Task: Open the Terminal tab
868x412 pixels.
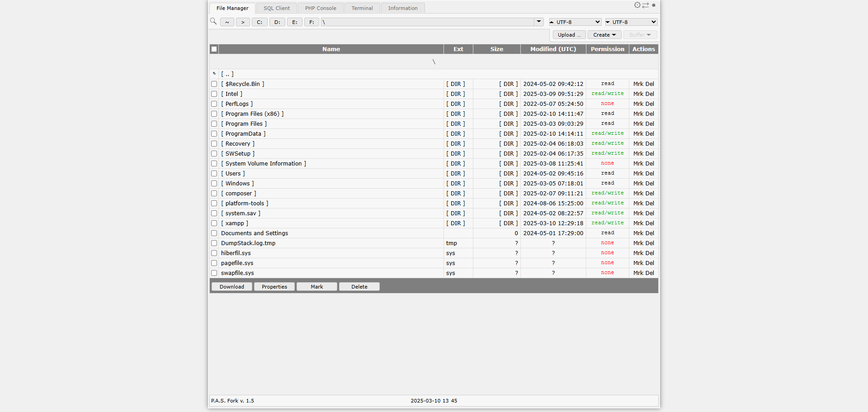Action: [x=362, y=8]
